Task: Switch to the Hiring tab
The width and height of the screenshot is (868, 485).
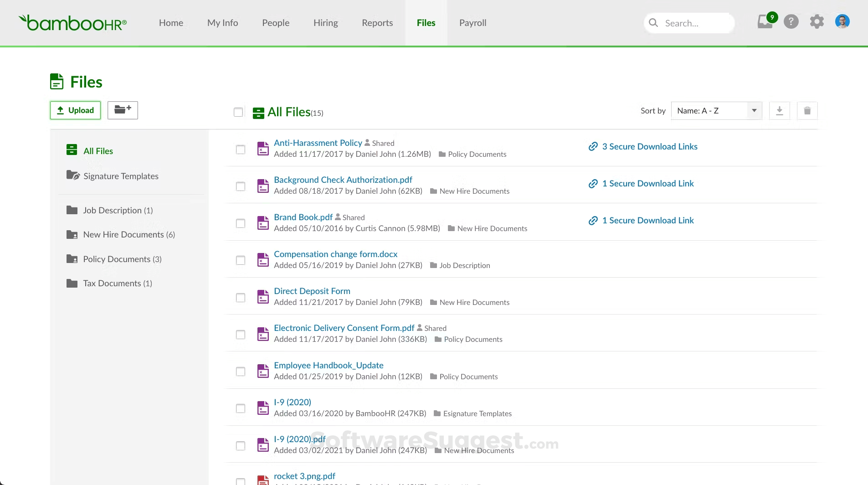Action: point(326,22)
